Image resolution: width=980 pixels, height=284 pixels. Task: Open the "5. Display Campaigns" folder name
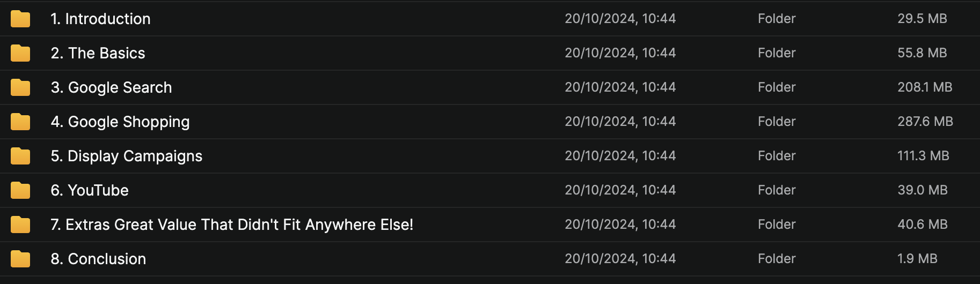tap(126, 156)
